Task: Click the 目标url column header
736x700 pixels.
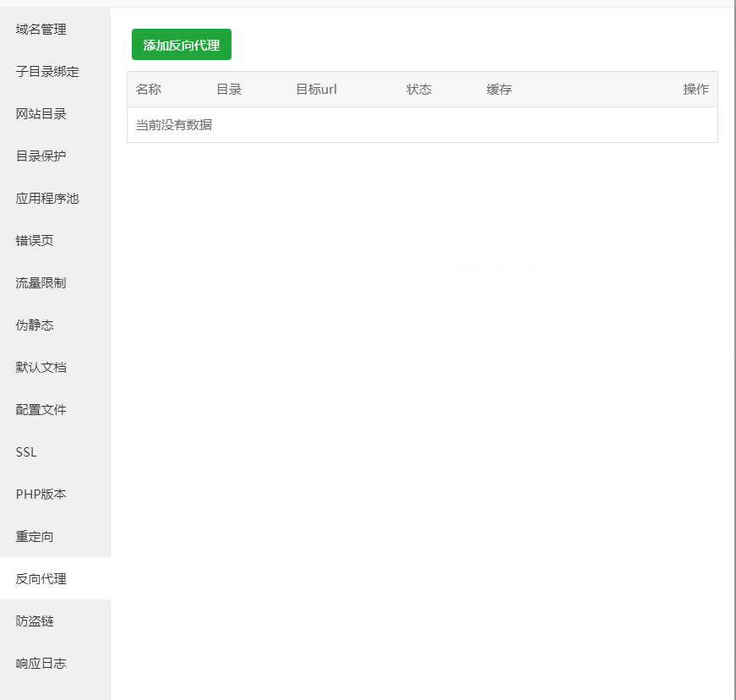Action: (x=316, y=90)
